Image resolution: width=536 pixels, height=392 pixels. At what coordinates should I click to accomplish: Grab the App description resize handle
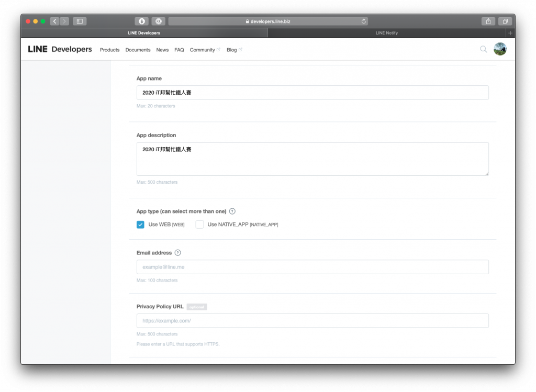click(x=487, y=174)
